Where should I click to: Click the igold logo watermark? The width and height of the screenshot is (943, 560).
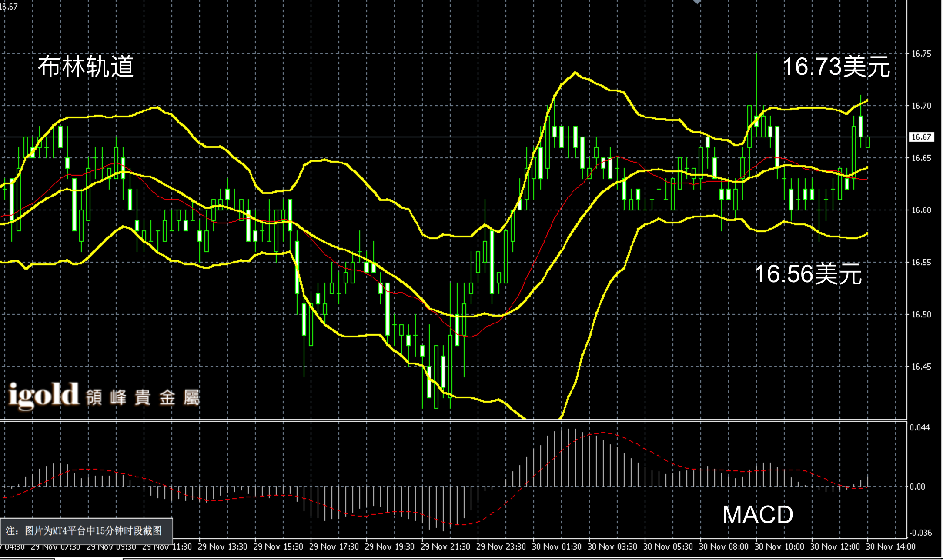pyautogui.click(x=43, y=396)
